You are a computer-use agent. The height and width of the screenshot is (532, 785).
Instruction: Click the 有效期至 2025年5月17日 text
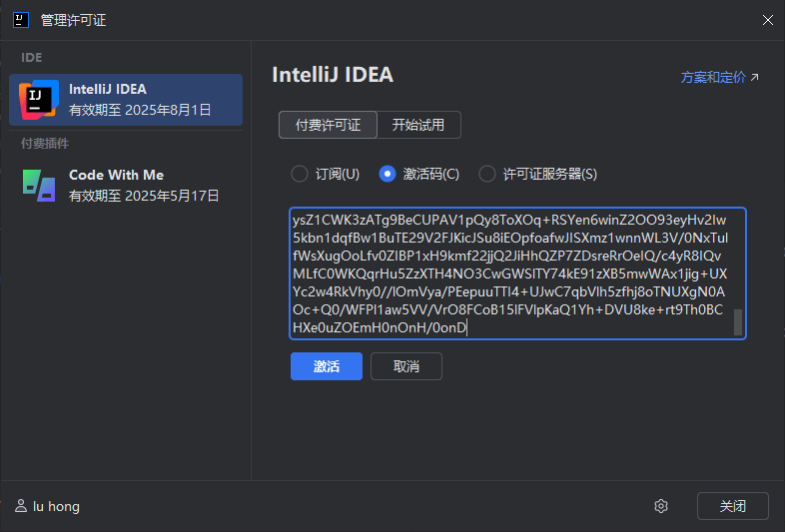click(x=144, y=196)
